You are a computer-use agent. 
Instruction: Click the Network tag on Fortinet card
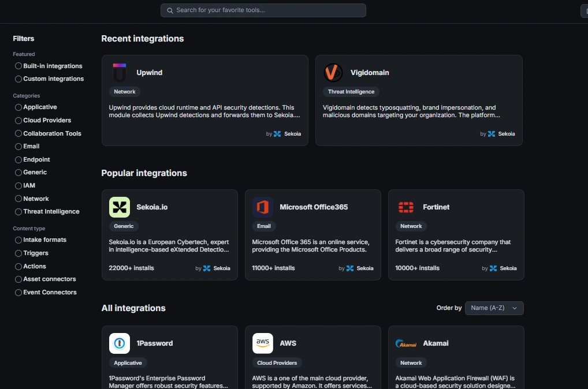point(411,226)
